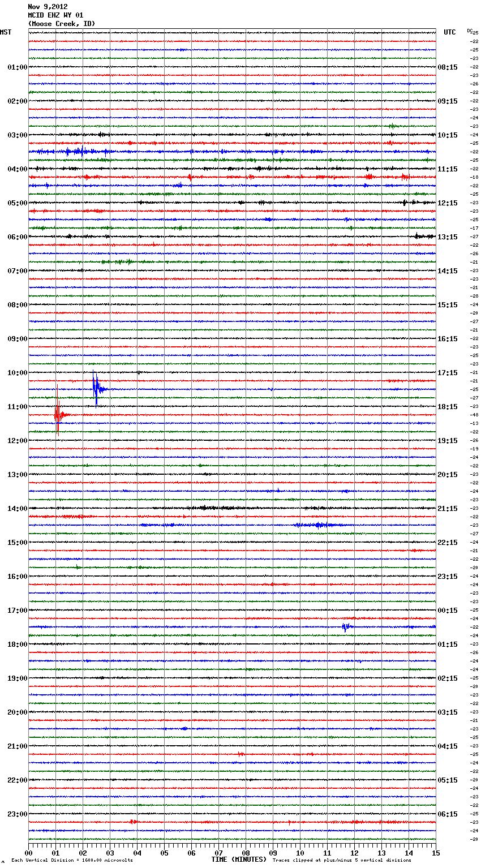Click the blue tremor burst on the 21:45 UTC trace

320,525
